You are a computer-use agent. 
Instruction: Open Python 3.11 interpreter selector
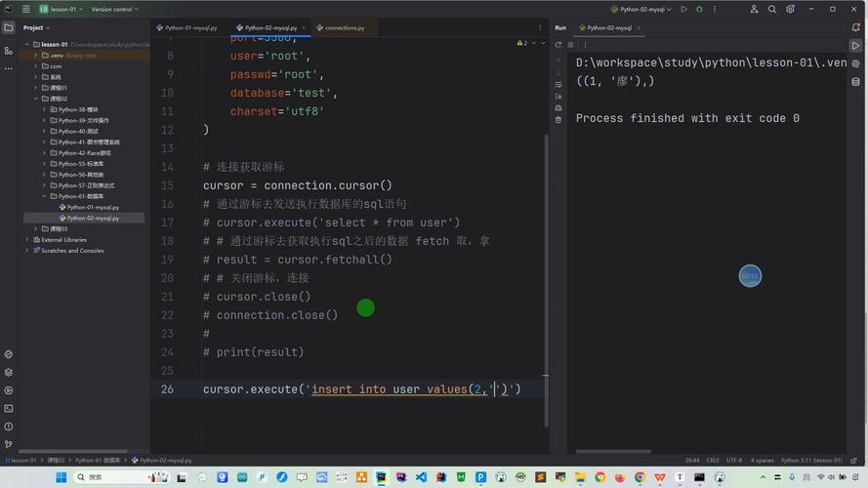click(x=811, y=461)
